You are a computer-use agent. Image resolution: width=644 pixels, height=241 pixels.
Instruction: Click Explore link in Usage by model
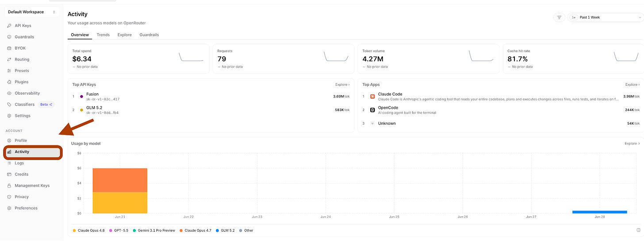632,143
